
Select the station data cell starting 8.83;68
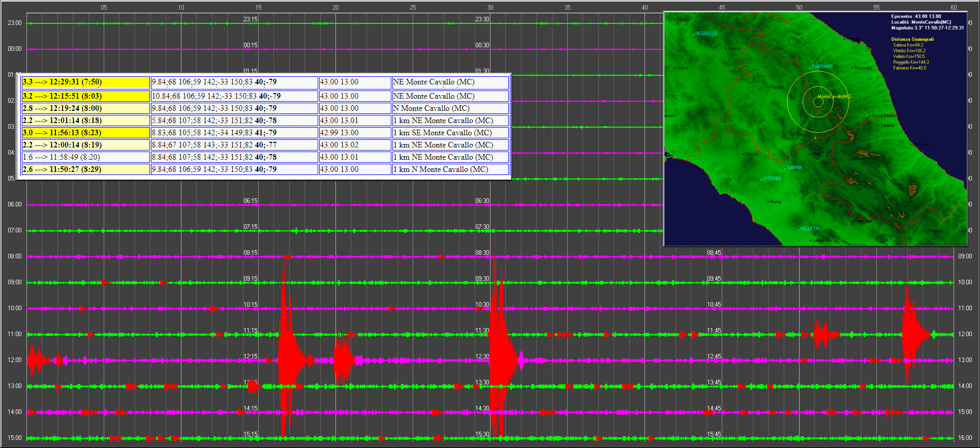[x=234, y=133]
